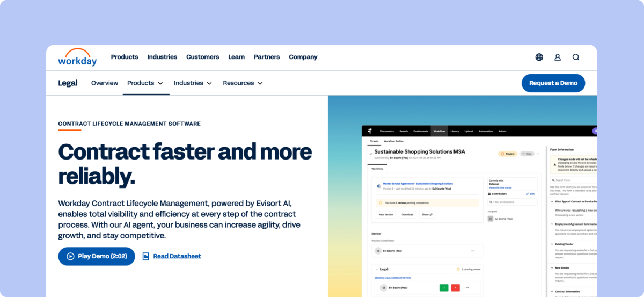
Task: Click the Word document icon beside Master Service Agreement
Action: point(379,186)
